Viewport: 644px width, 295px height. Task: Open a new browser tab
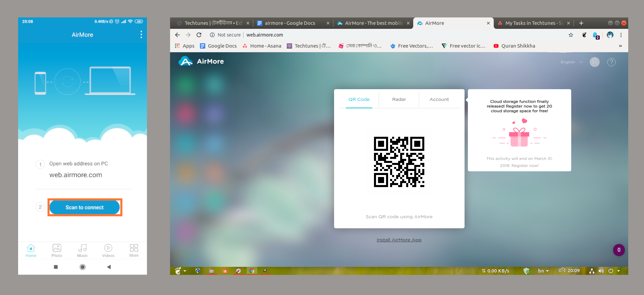point(581,23)
